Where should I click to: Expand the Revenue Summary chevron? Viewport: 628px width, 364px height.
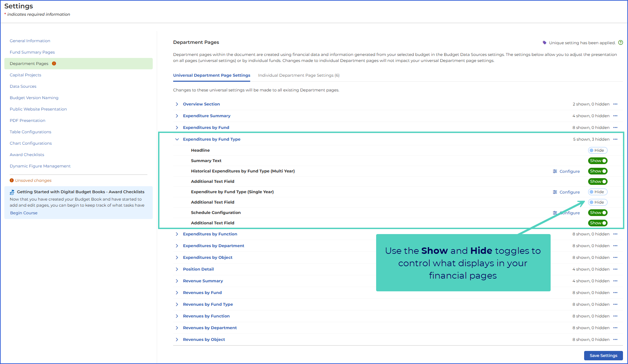(x=177, y=281)
